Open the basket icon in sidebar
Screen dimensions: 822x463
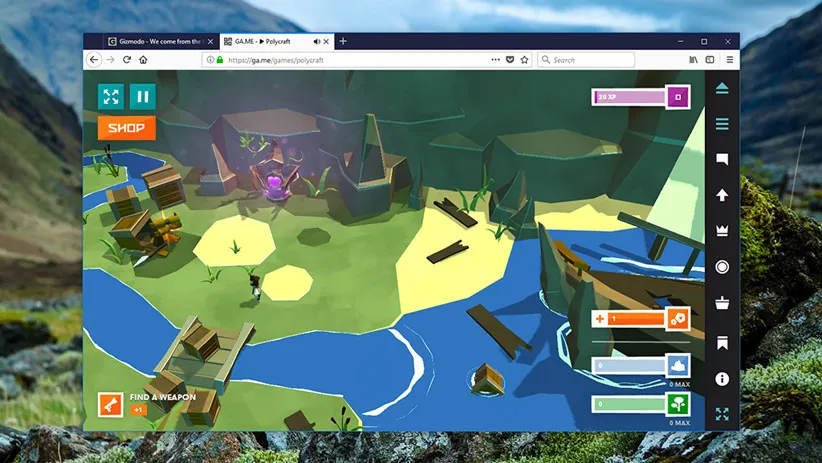coord(722,303)
